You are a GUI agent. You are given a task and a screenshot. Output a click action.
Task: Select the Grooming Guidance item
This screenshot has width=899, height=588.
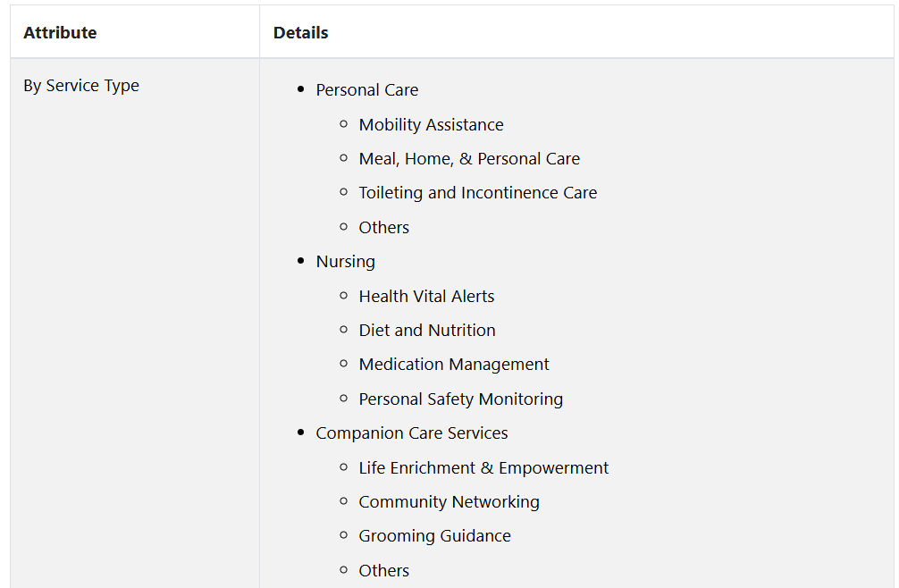[434, 536]
